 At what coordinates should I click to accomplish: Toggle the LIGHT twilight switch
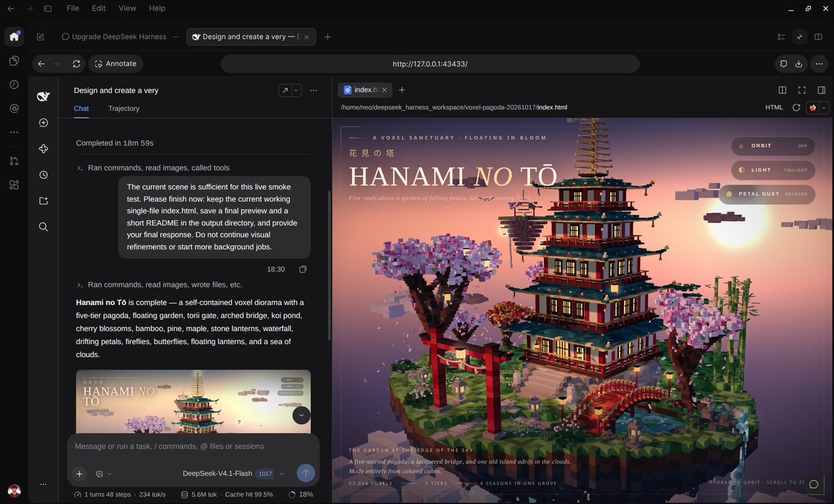pos(773,170)
